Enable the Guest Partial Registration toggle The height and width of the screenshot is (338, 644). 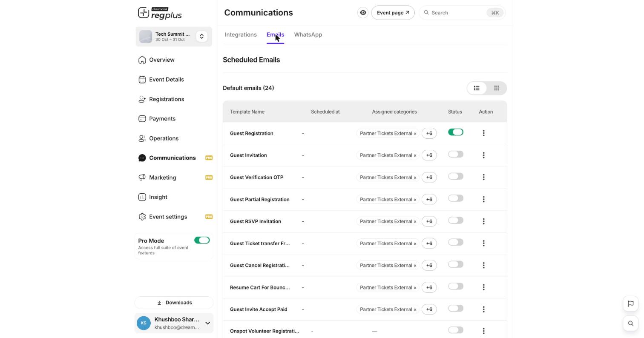(x=455, y=198)
